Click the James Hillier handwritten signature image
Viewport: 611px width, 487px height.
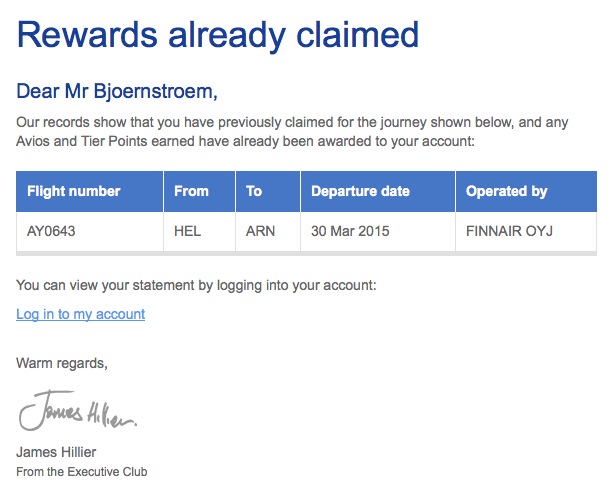point(76,412)
